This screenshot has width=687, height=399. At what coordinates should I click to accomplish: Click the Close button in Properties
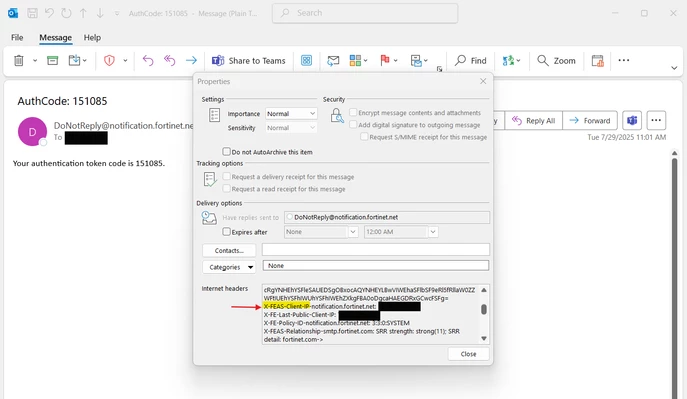[468, 354]
